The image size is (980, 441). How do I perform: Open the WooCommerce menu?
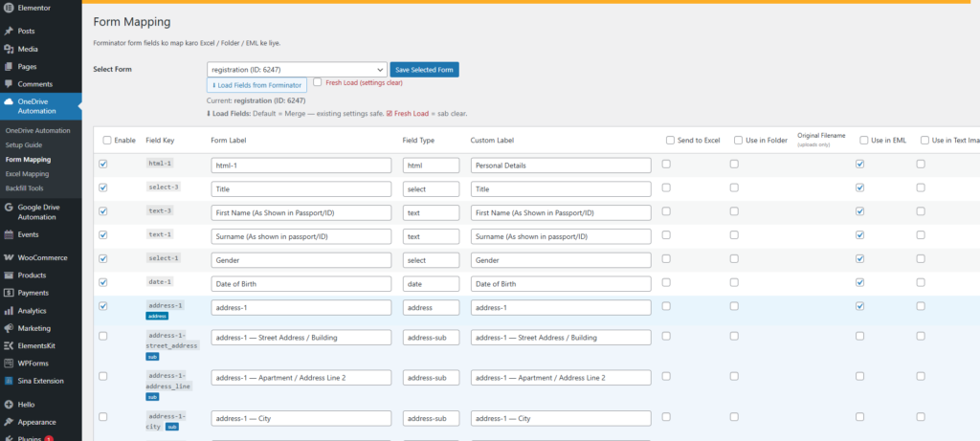pos(40,257)
